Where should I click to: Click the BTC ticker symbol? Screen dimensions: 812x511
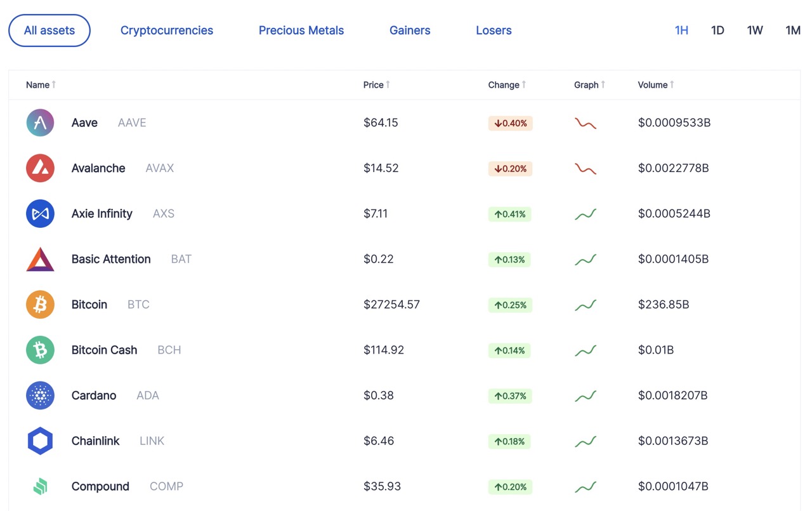[138, 305]
